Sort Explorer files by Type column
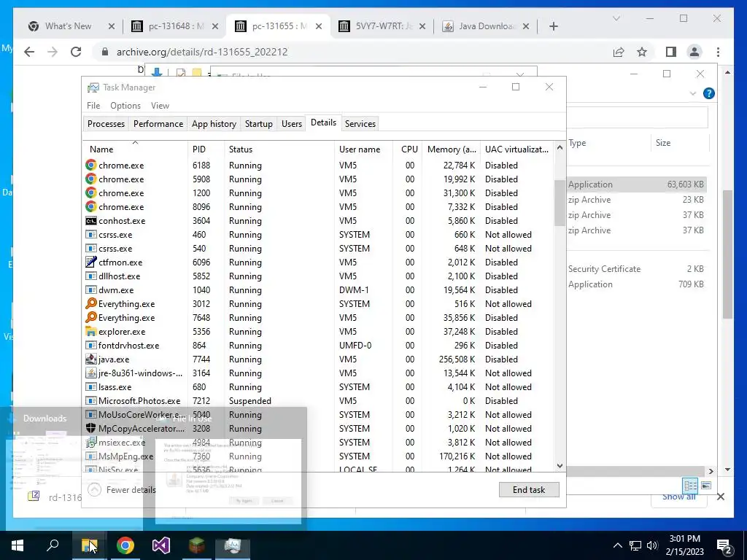The height and width of the screenshot is (560, 747). 608,143
